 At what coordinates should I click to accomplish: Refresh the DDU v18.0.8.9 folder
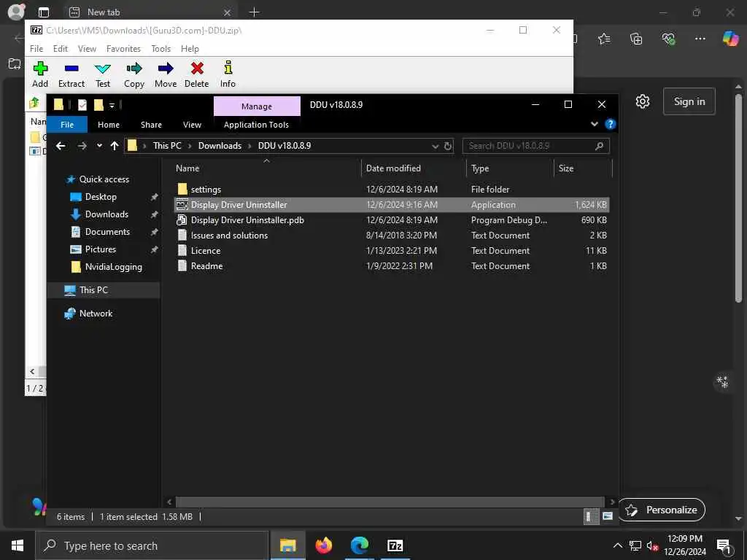point(448,146)
